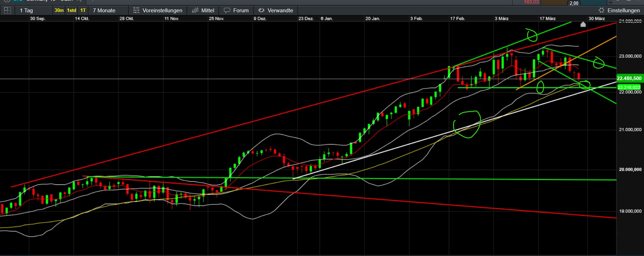Image resolution: width=644 pixels, height=256 pixels.
Task: Open Einstellungen chart settings
Action: (619, 11)
